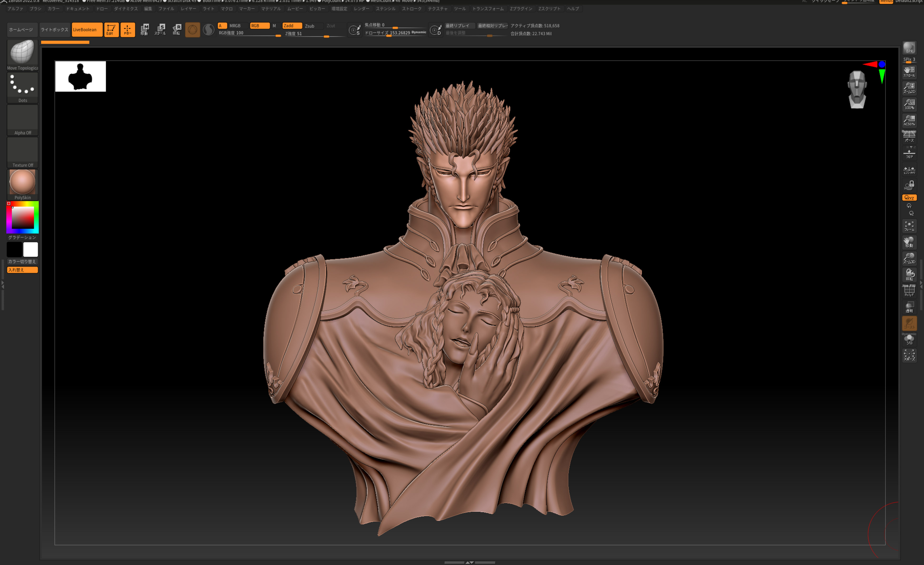Select the 回転 rotate gizmo tool
The width and height of the screenshot is (924, 565).
tap(177, 29)
